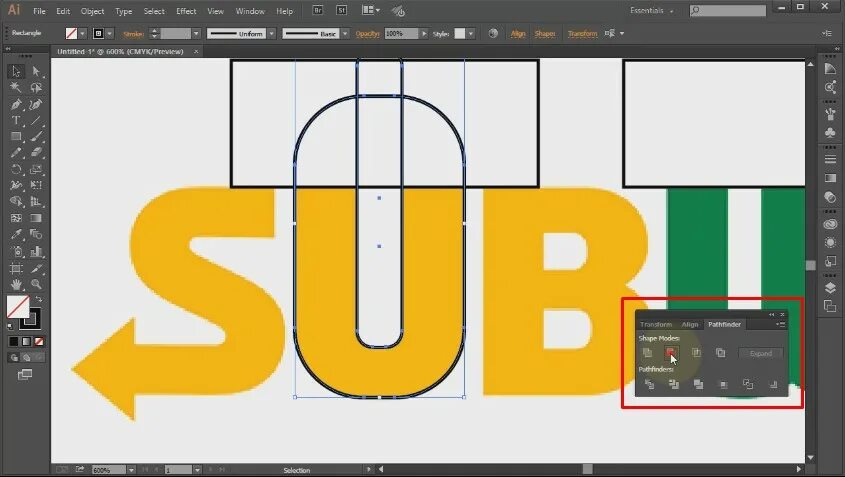Screen dimensions: 845x477
Task: Open Align link in control bar
Action: (518, 33)
